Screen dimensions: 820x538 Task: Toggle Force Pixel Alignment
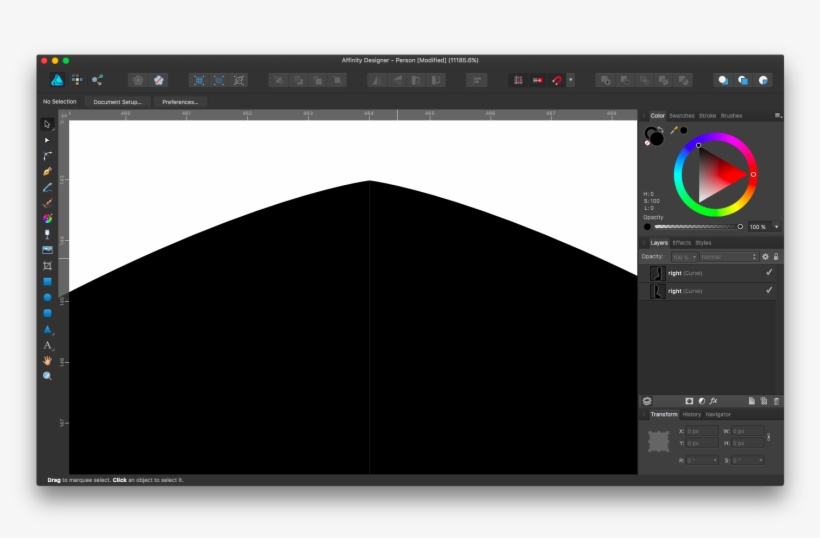tap(518, 80)
